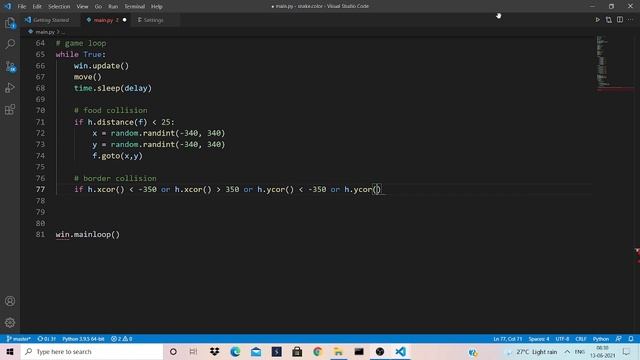Switch to Visual Studio Code taskbar icon
Viewport: 640px width, 360px height.
tap(400, 351)
